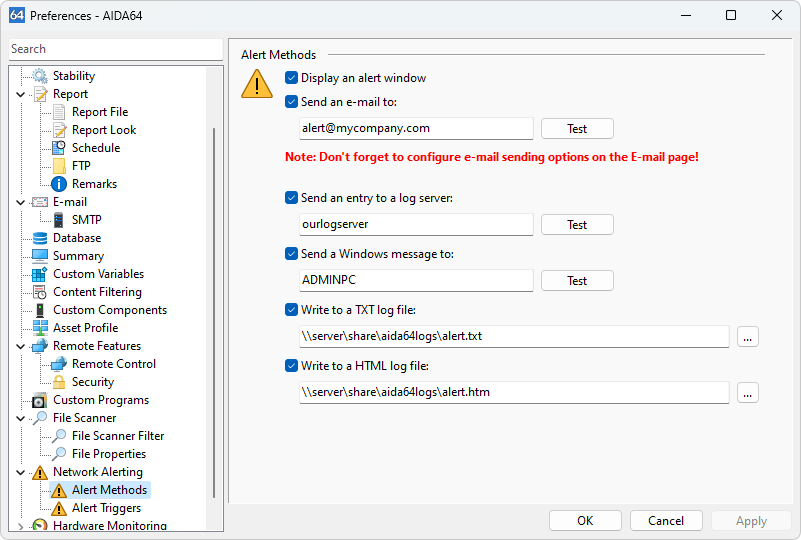The height and width of the screenshot is (540, 801).
Task: Click the tree view vertical scrollbar
Action: (x=214, y=312)
